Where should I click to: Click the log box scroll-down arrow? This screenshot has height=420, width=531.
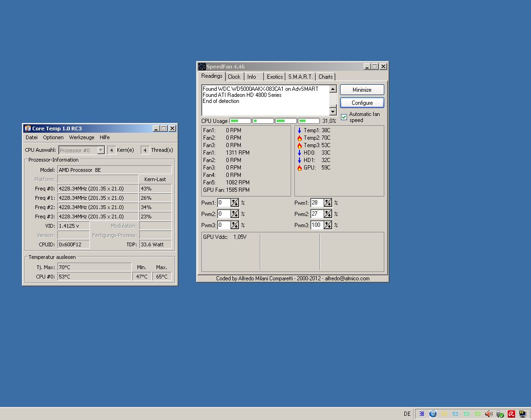coord(333,111)
